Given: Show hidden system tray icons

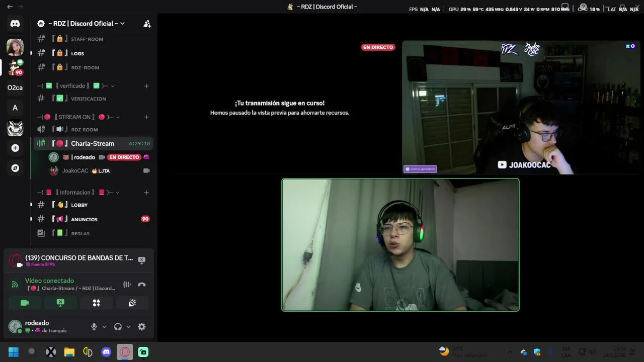Looking at the screenshot, I should click(x=510, y=352).
